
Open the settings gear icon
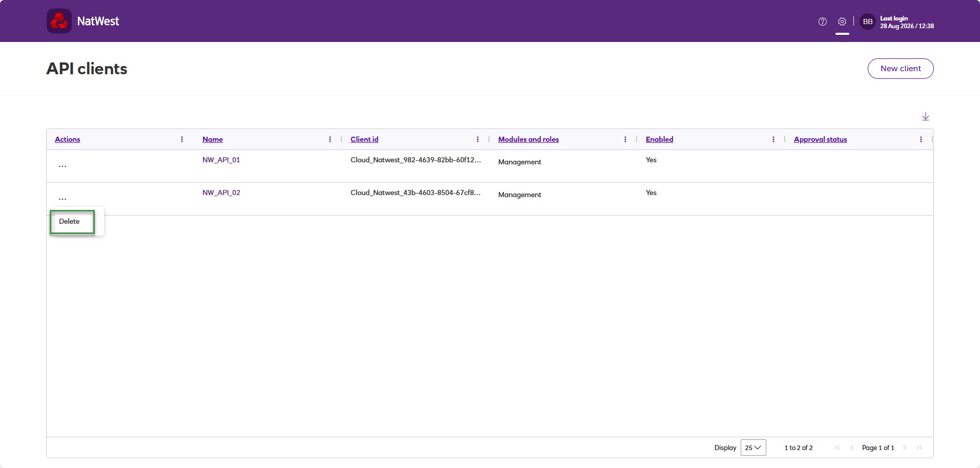(x=842, y=22)
